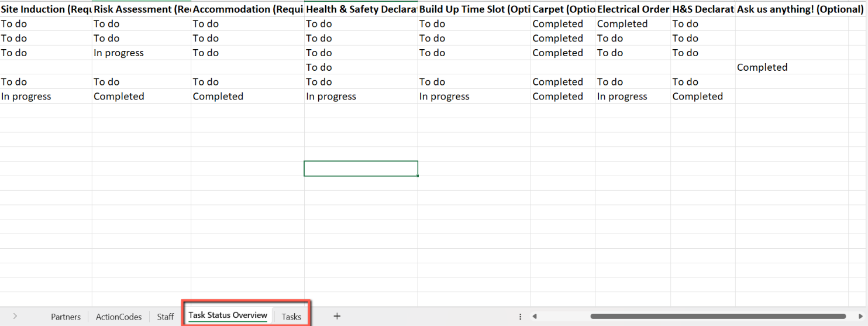Viewport: 868px width, 326px height.
Task: Select the Accommodation header cell
Action: pos(247,9)
